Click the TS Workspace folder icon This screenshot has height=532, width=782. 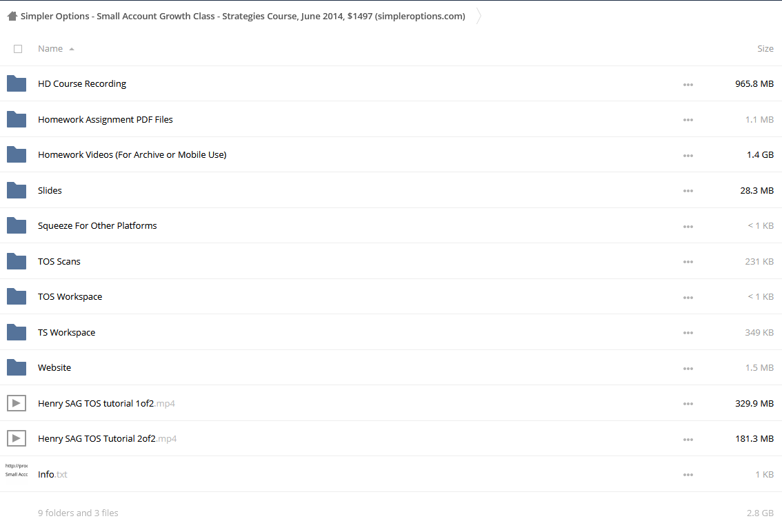pyautogui.click(x=17, y=332)
